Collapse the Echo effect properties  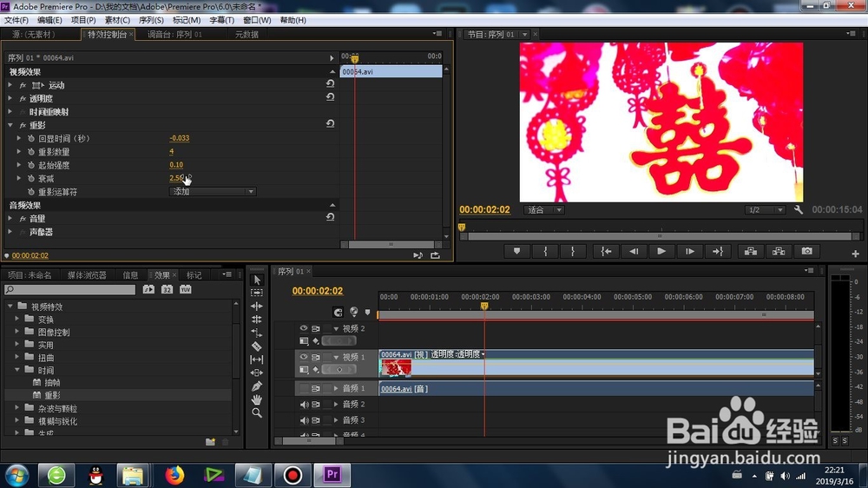10,125
